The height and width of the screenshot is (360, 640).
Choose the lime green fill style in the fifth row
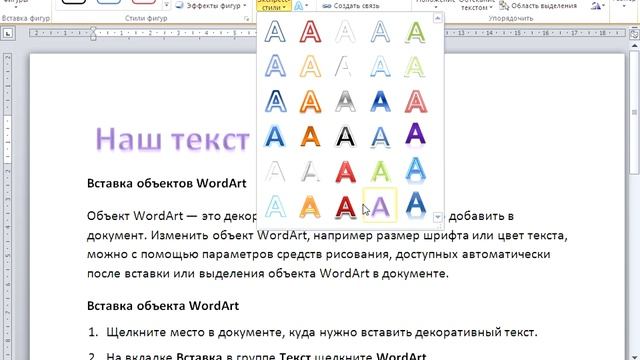(x=380, y=171)
